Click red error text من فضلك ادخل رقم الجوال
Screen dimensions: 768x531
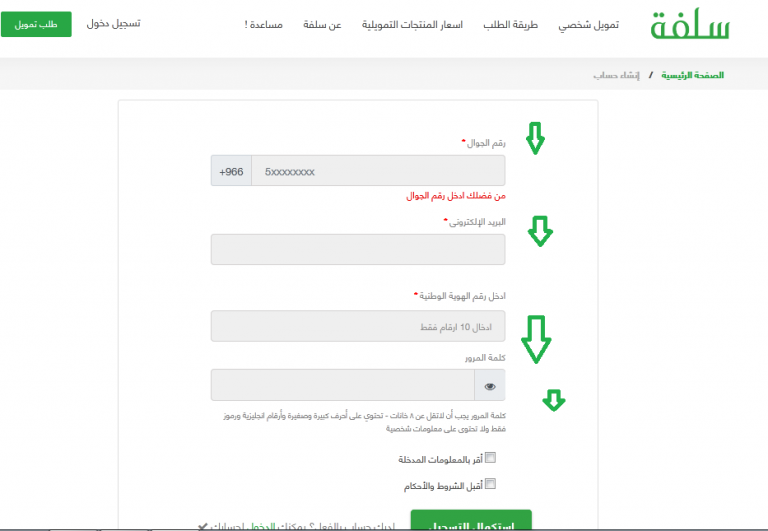tap(456, 196)
